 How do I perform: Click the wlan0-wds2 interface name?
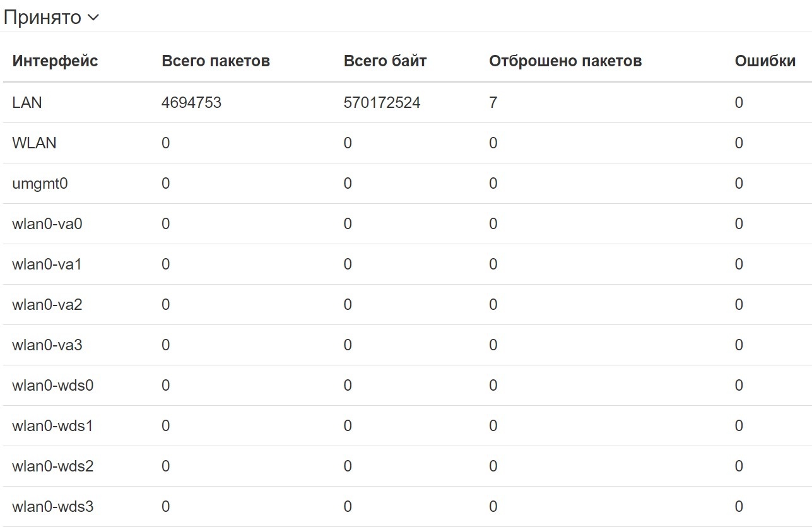click(52, 466)
